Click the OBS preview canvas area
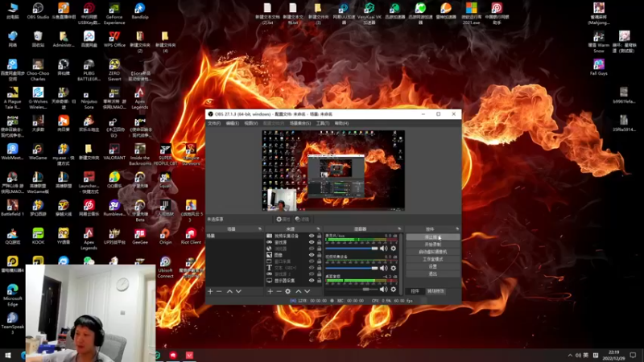 [x=332, y=171]
